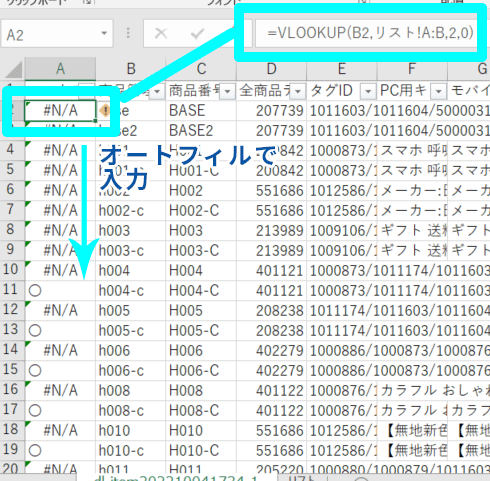Select cell D14 with value 402279

pos(271,351)
